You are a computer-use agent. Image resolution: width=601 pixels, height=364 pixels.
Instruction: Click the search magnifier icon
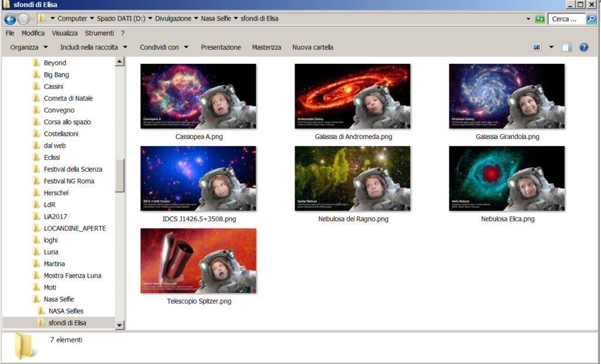pyautogui.click(x=591, y=19)
